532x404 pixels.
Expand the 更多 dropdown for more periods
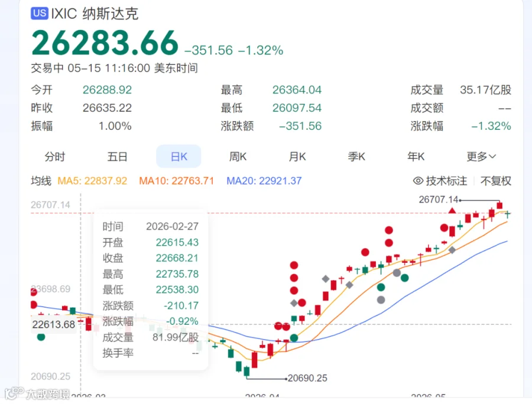[x=481, y=157]
